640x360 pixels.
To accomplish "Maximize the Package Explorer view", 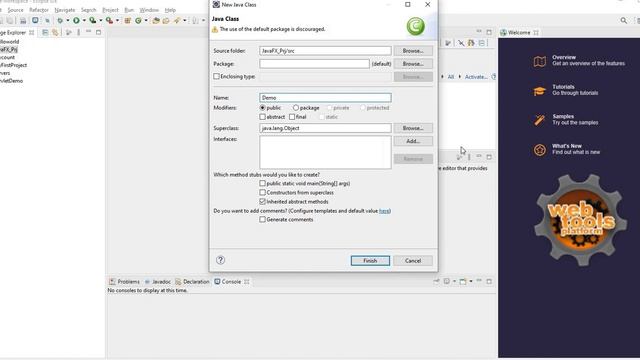I will click(x=98, y=32).
